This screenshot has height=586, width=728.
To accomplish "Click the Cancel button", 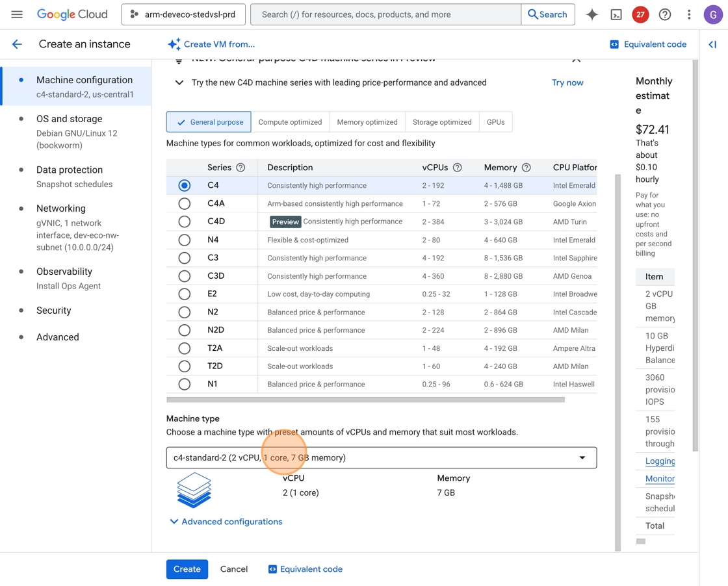I will tap(234, 569).
